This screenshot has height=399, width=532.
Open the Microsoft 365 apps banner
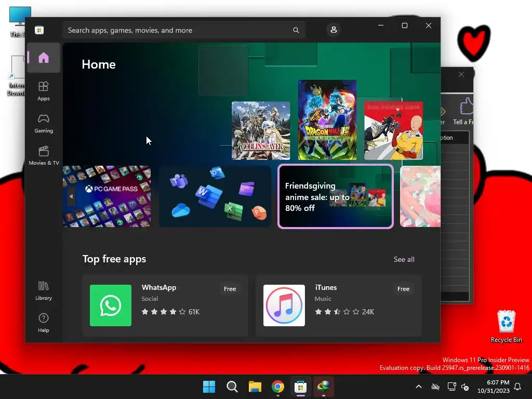point(215,196)
